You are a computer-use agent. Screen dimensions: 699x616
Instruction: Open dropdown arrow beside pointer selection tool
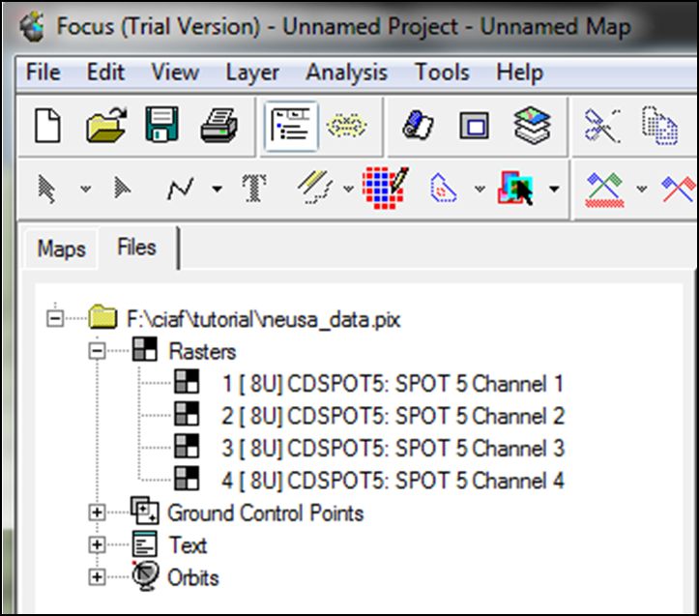point(86,190)
